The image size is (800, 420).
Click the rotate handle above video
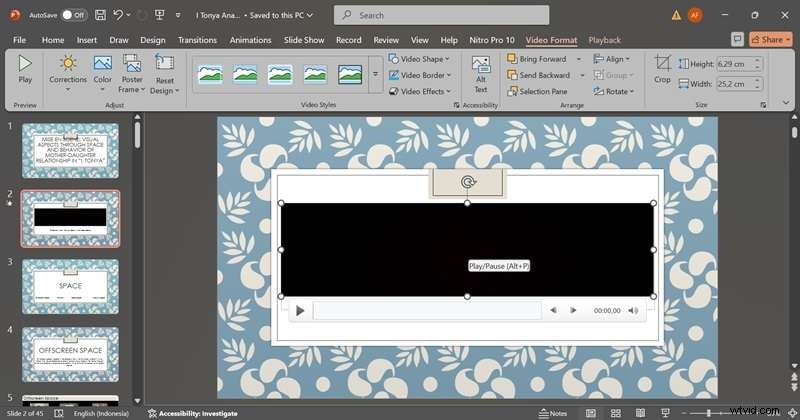(467, 182)
